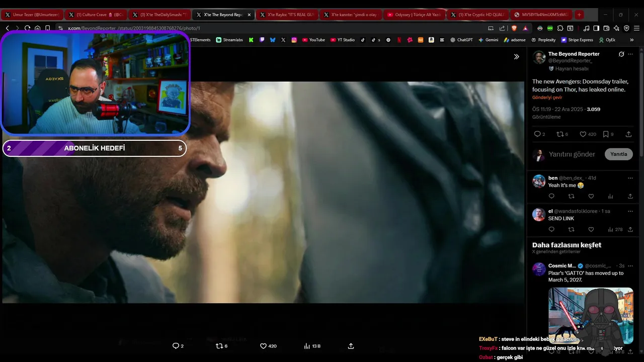Share the photo using bottom share icon
The height and width of the screenshot is (362, 644).
tap(351, 346)
